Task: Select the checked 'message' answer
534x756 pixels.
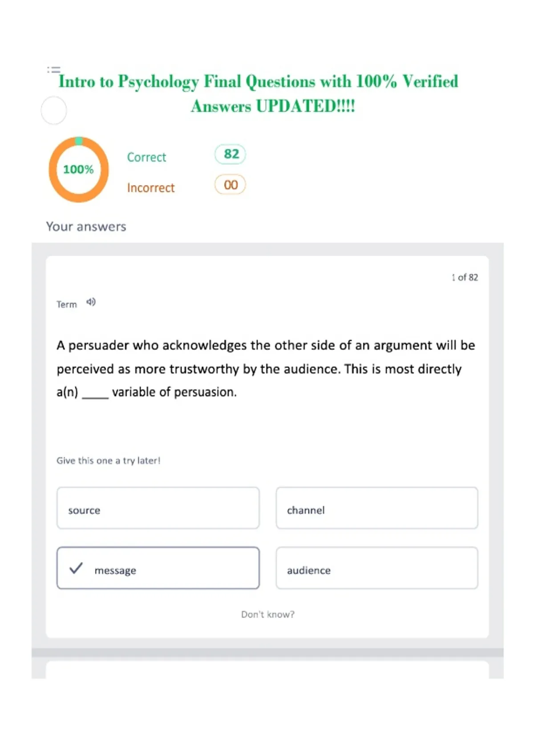Action: 158,568
